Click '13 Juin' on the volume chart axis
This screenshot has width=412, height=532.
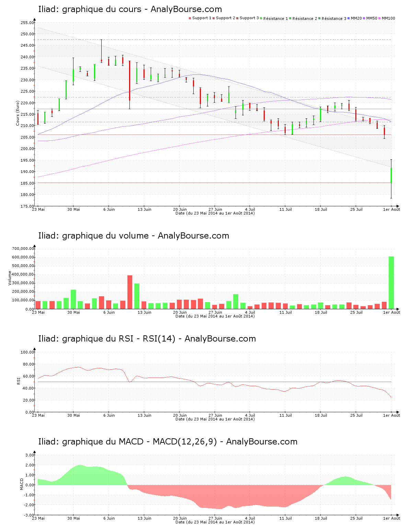[145, 312]
